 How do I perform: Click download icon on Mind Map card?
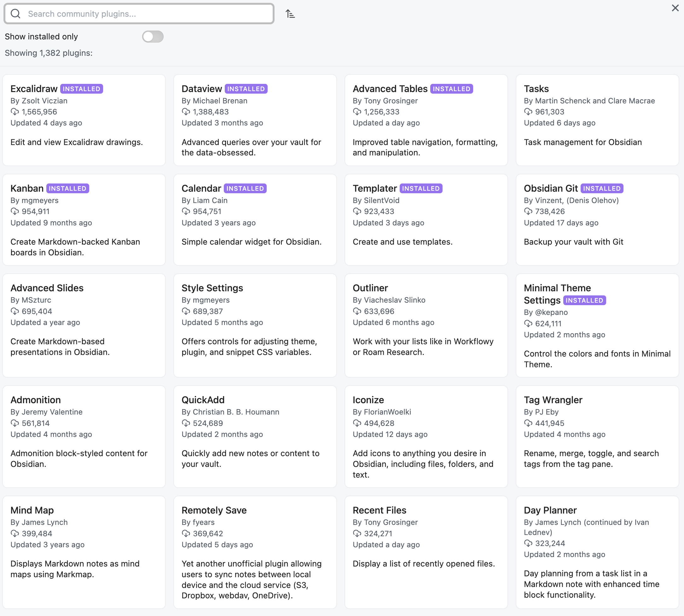point(14,534)
